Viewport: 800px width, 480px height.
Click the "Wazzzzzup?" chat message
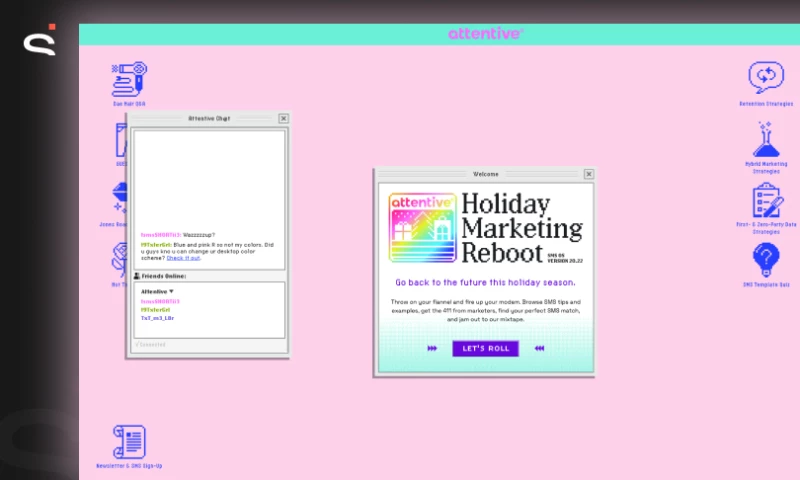click(x=199, y=235)
